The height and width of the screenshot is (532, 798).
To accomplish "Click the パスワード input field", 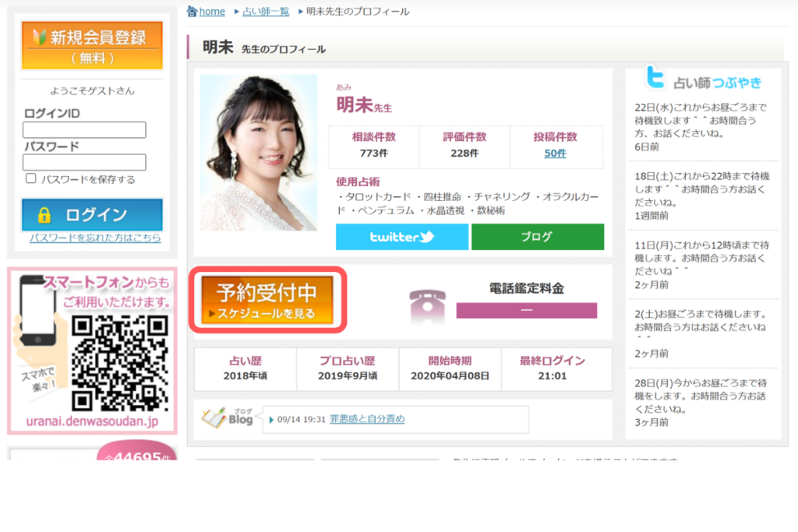I will pos(84,162).
